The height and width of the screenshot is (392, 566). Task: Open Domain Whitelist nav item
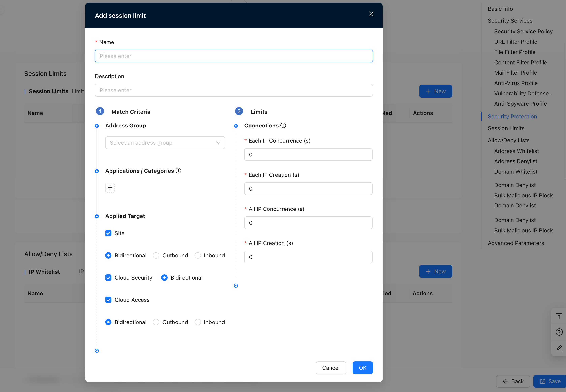(x=516, y=172)
